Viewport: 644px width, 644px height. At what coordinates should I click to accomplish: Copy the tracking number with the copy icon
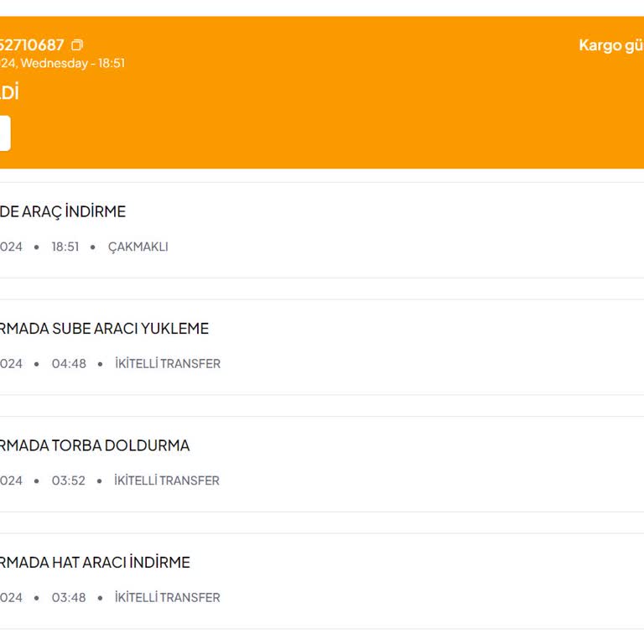(77, 45)
